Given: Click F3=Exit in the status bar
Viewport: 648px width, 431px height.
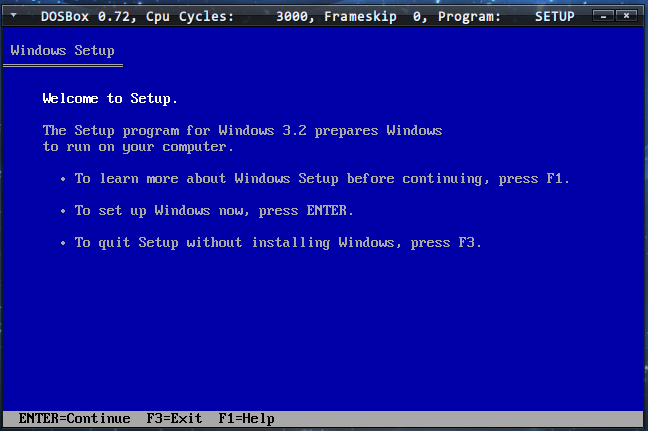Looking at the screenshot, I should tap(174, 419).
